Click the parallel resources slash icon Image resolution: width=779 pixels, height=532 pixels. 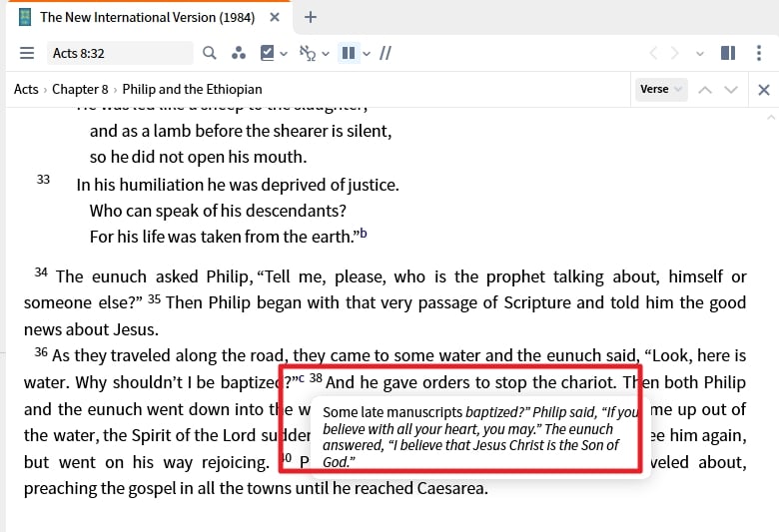[386, 53]
